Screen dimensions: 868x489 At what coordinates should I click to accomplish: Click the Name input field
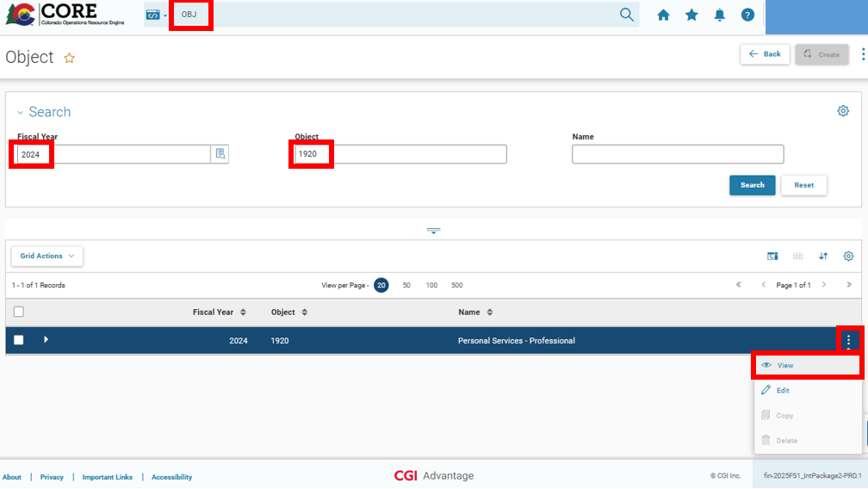(679, 154)
